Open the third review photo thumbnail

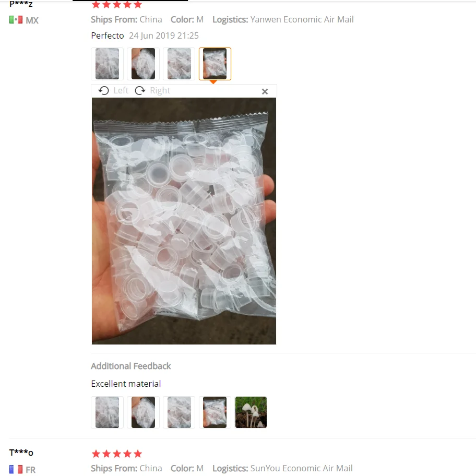click(179, 64)
